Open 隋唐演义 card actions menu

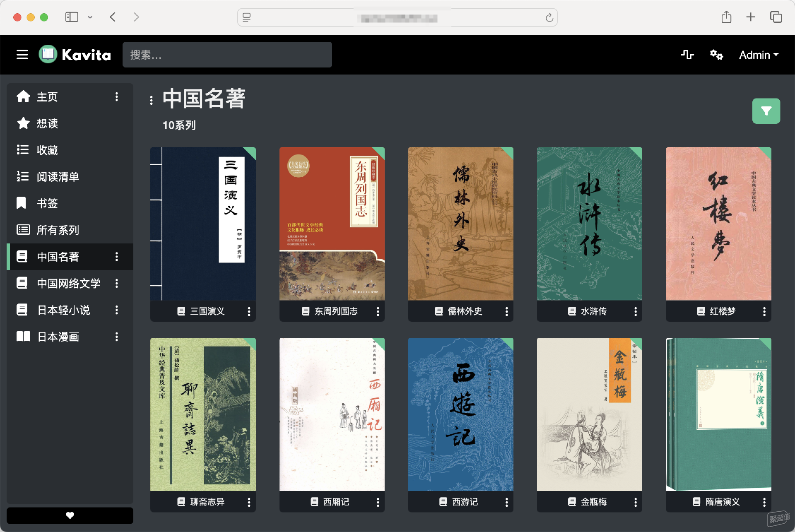click(764, 502)
